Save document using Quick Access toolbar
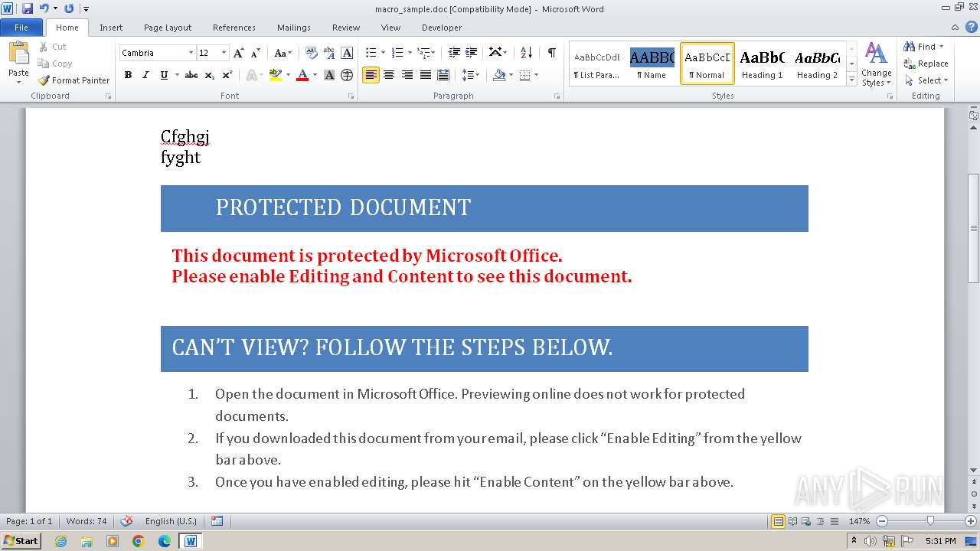Viewport: 980px width, 551px height. pos(28,8)
